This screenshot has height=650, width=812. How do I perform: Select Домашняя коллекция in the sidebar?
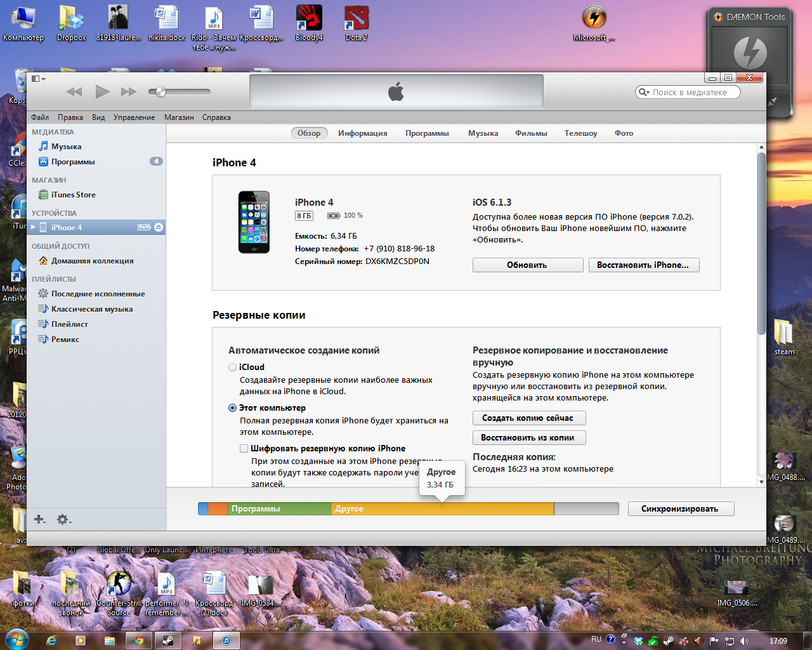click(x=92, y=260)
